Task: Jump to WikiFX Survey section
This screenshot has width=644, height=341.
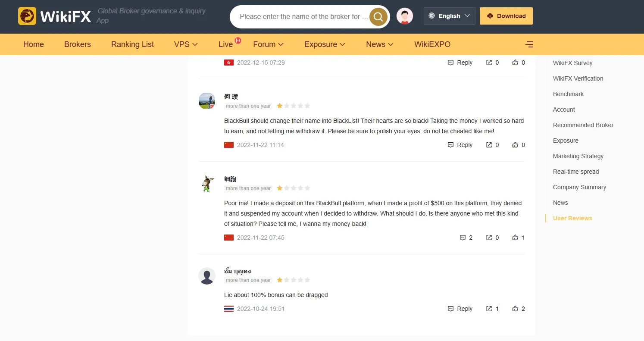Action: pyautogui.click(x=572, y=63)
